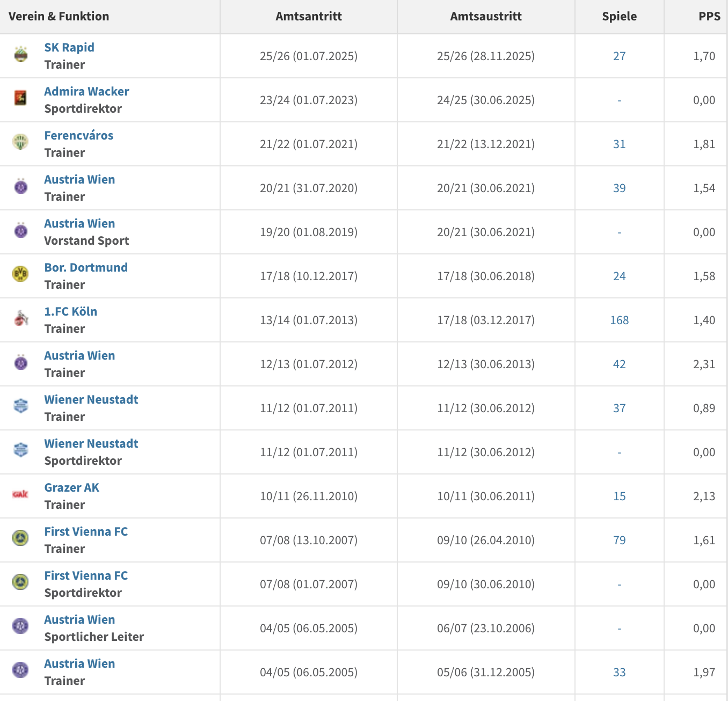Open the Admira Wacker club link
The image size is (728, 701).
86,91
